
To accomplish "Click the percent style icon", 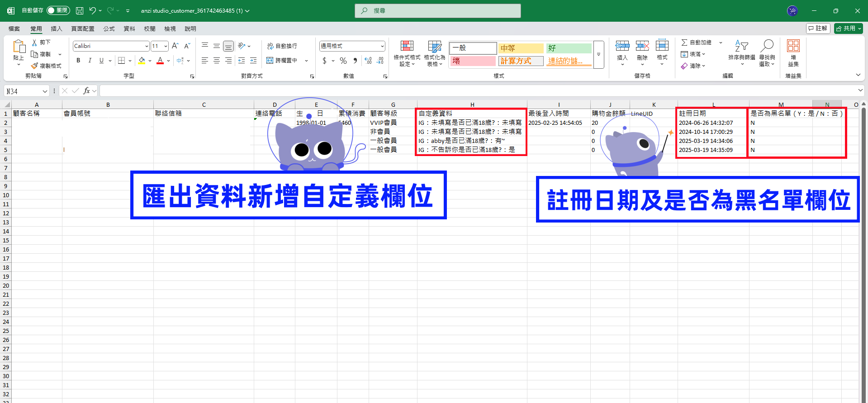I will click(343, 60).
